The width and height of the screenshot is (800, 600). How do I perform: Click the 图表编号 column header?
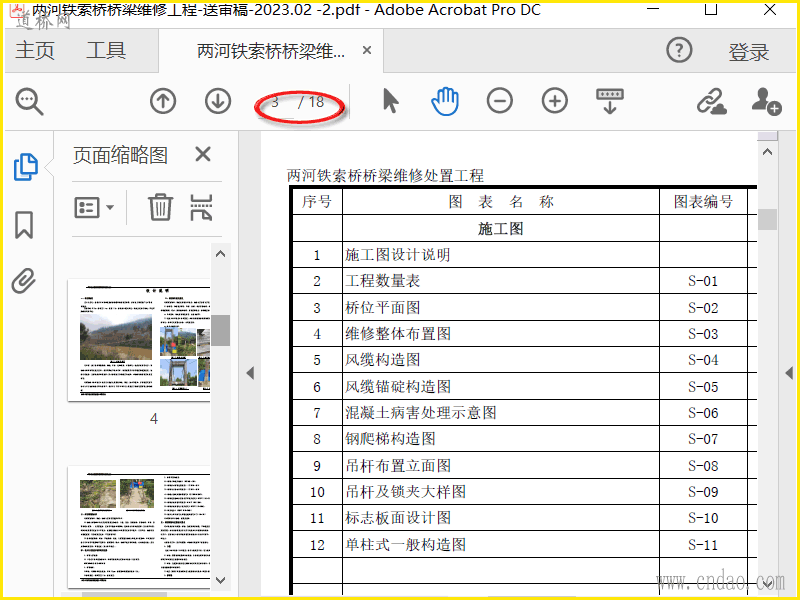[x=703, y=202]
